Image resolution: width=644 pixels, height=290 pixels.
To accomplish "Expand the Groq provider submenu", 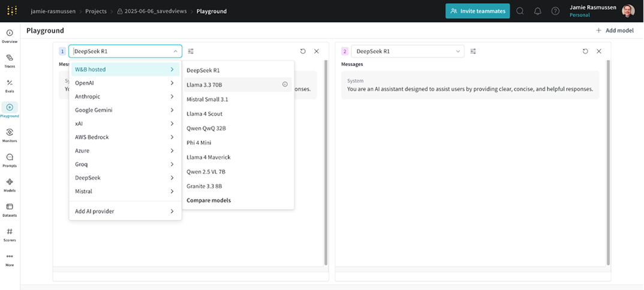I will tap(125, 165).
